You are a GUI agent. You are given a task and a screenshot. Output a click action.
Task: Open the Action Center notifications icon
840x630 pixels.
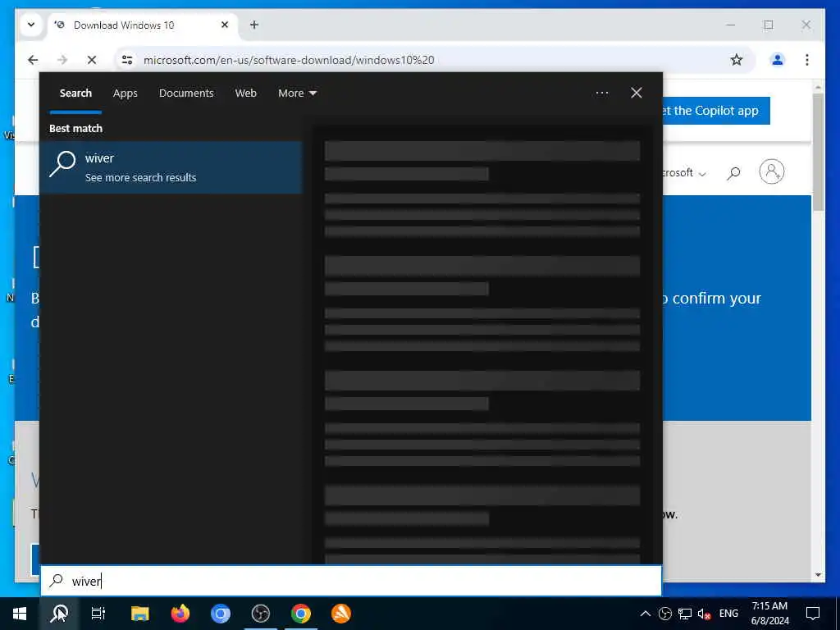813,614
